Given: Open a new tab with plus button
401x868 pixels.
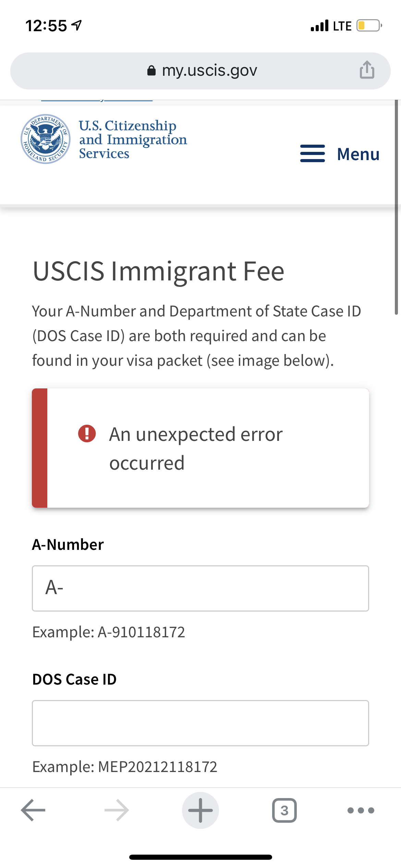Looking at the screenshot, I should pos(200,810).
